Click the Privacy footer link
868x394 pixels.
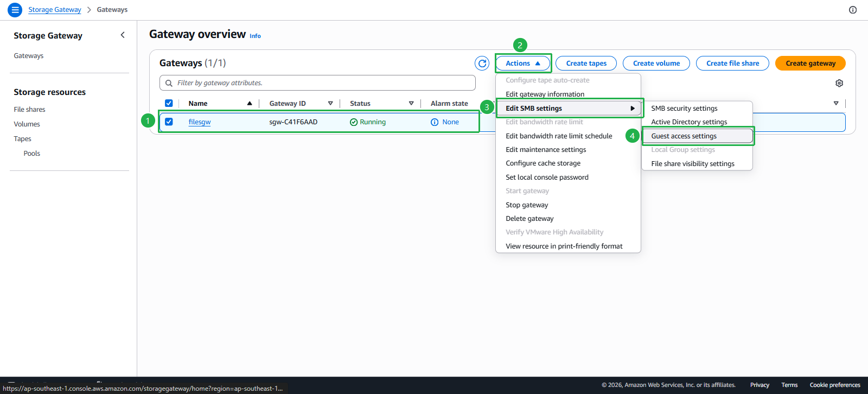tap(759, 385)
